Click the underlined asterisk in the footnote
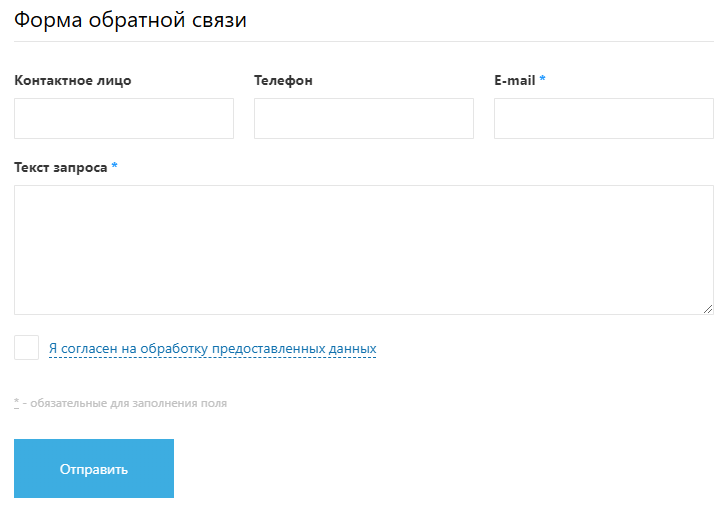Screen dimensions: 724x512 click(x=17, y=403)
